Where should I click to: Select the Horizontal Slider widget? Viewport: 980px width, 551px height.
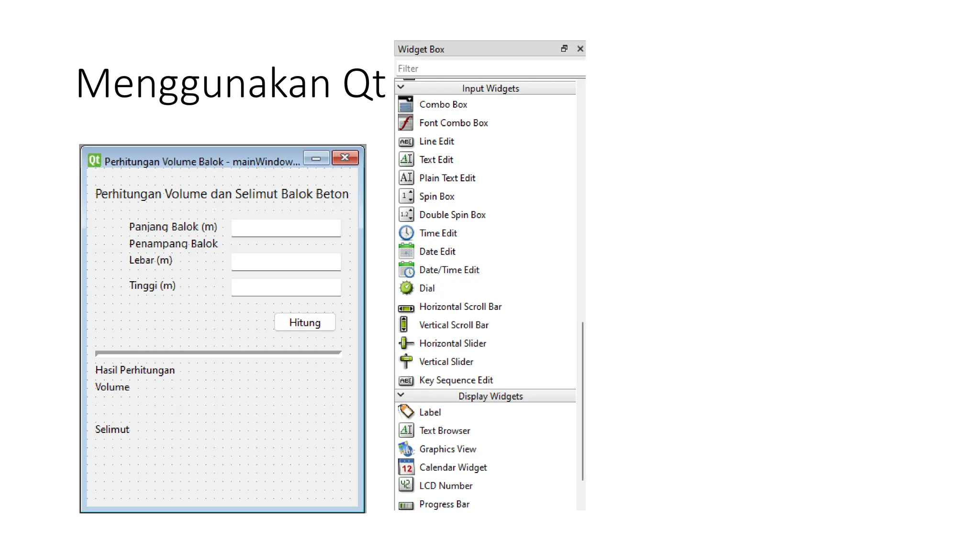coord(452,343)
